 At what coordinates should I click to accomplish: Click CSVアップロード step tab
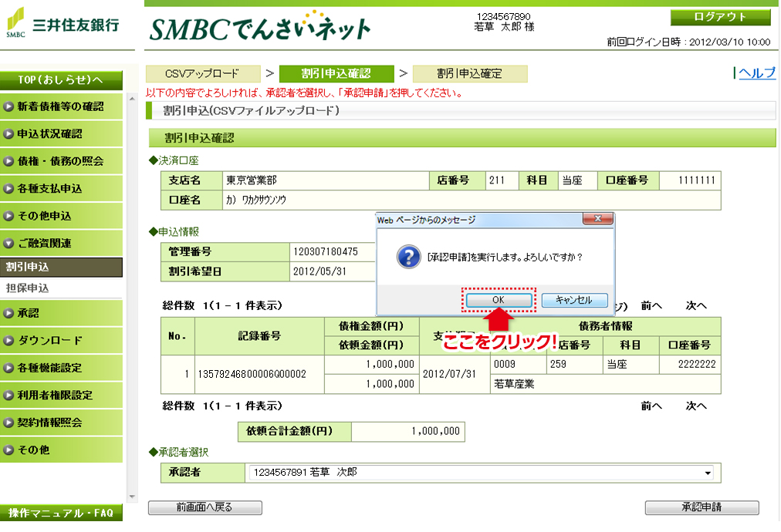[x=203, y=74]
